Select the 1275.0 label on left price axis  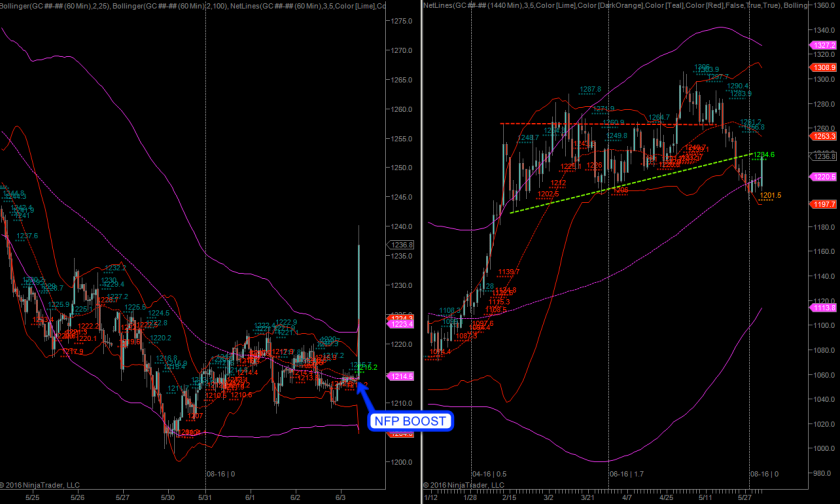[x=402, y=21]
